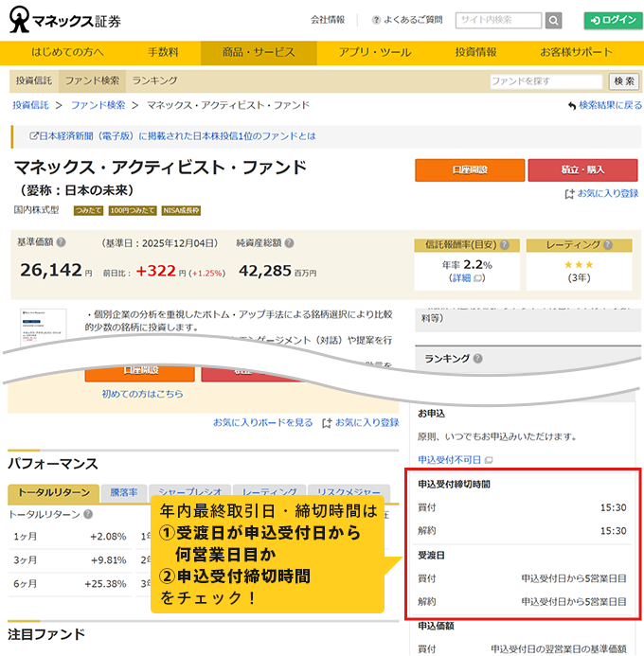Screen dimensions: 644x656
Task: Click お気に入りボードを見る link
Action: (x=262, y=422)
